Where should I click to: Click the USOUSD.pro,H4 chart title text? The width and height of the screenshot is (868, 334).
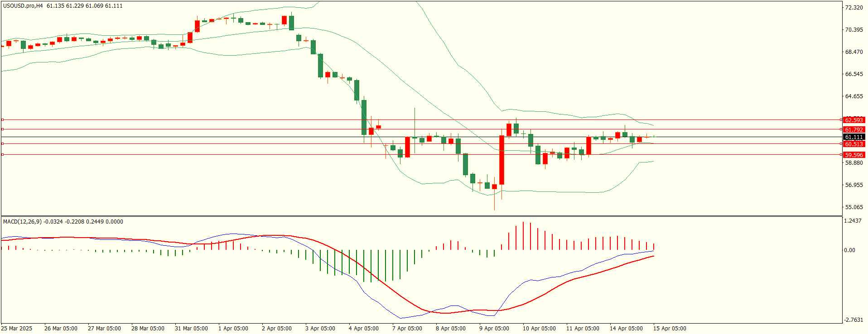(x=23, y=6)
